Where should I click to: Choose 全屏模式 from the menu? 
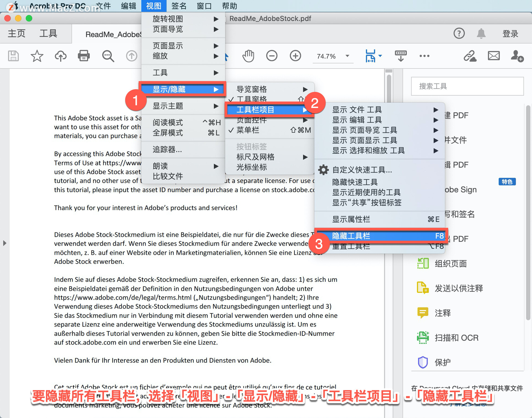tap(183, 133)
